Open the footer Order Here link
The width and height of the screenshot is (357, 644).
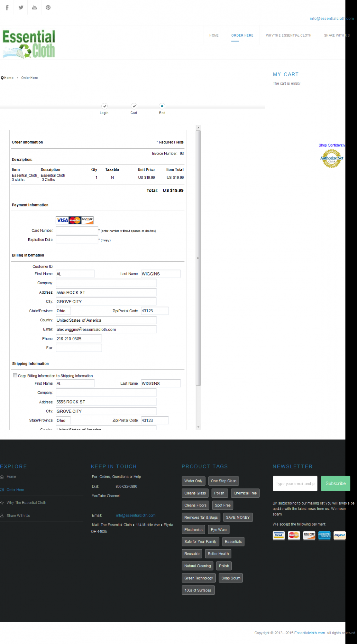pos(15,490)
